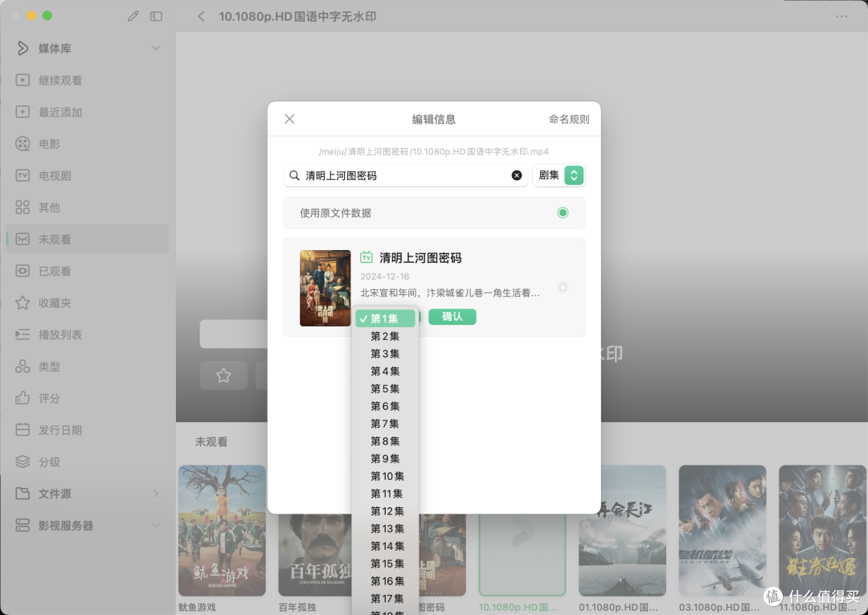Choose 第8集 in episode list

[x=385, y=441]
